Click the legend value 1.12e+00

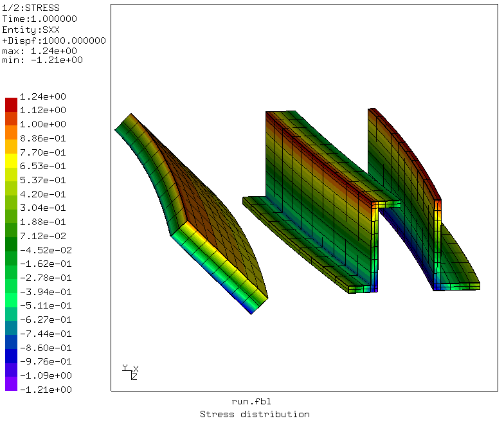(43, 110)
